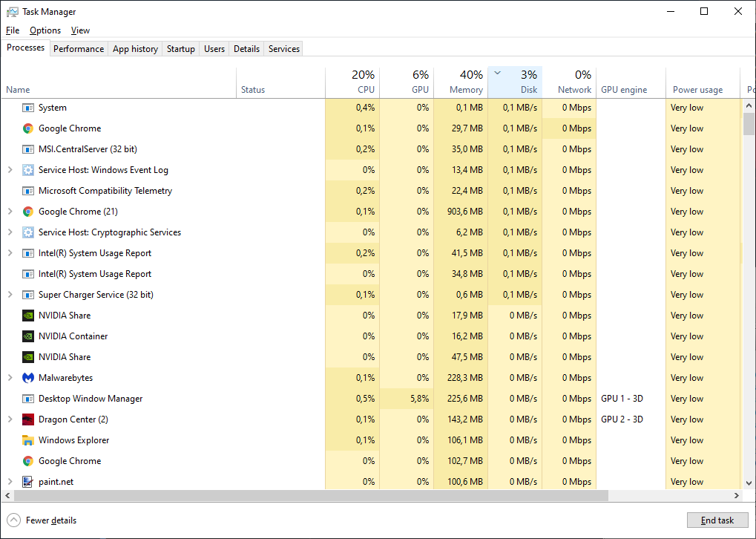Click the Desktop Window Manager icon
Screen dimensions: 756x539
(x=28, y=399)
